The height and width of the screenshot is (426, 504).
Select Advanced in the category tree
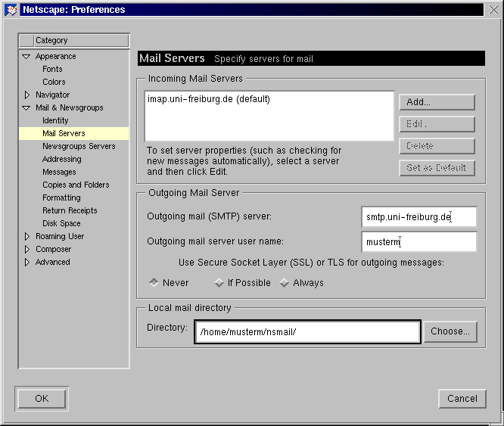point(53,262)
